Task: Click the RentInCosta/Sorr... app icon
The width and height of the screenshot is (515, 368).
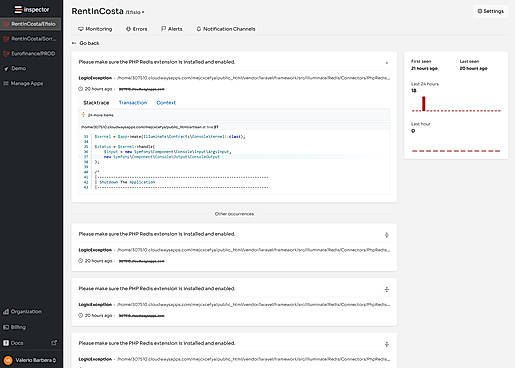Action: point(6,39)
